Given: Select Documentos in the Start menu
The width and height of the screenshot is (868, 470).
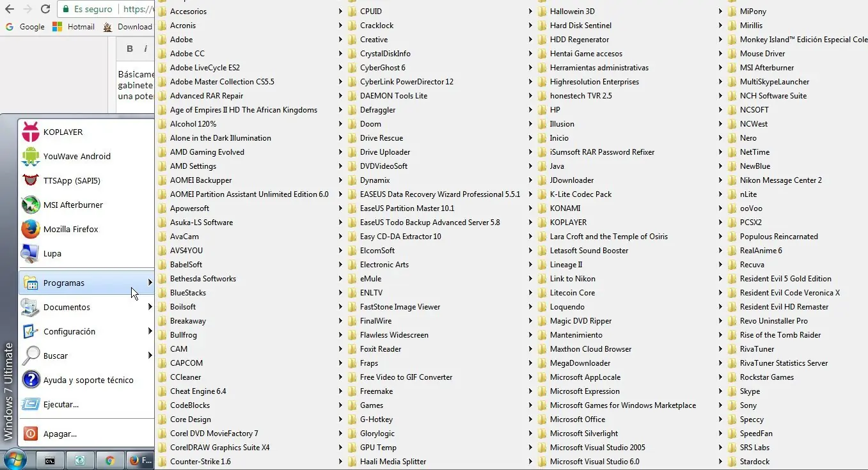Looking at the screenshot, I should coord(86,307).
